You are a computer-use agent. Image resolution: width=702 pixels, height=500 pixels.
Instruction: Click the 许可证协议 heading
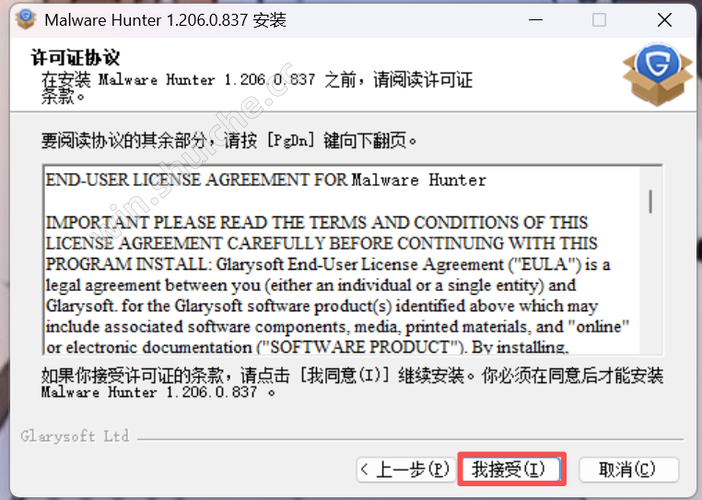(75, 57)
